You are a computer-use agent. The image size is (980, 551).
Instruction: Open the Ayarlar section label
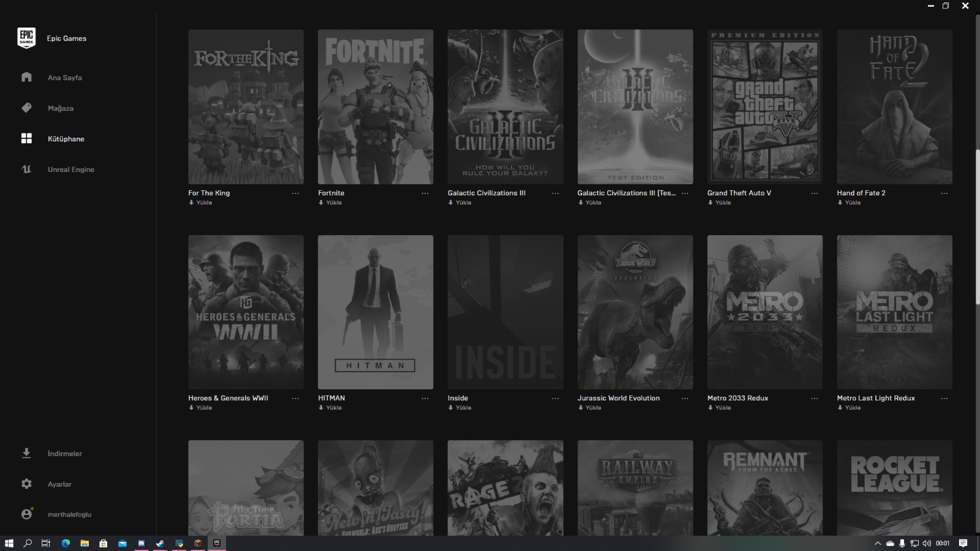point(59,484)
